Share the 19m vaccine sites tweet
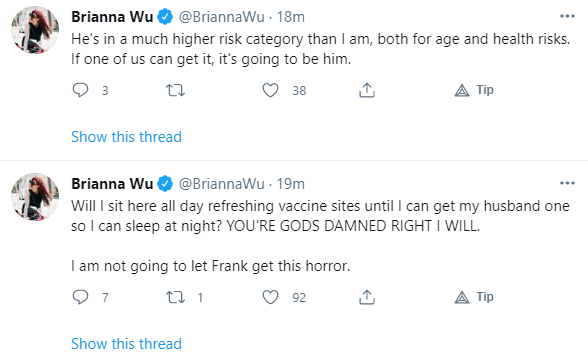588x363 pixels. [x=367, y=297]
